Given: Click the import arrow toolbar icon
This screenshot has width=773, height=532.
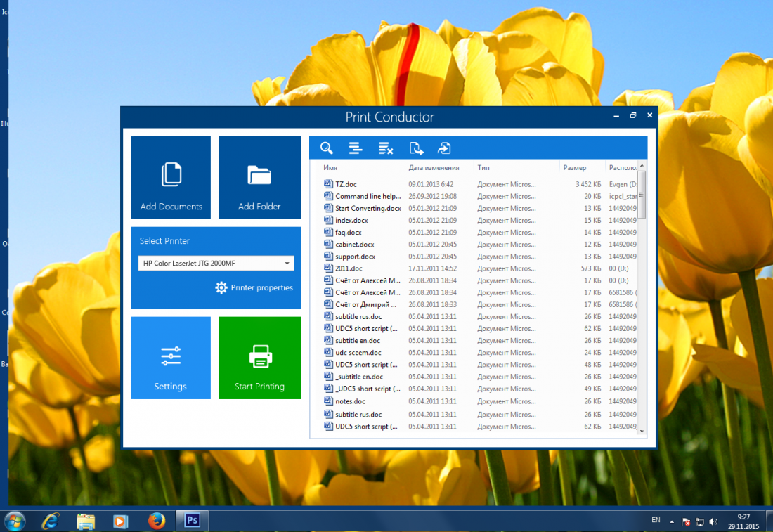Looking at the screenshot, I should [444, 148].
